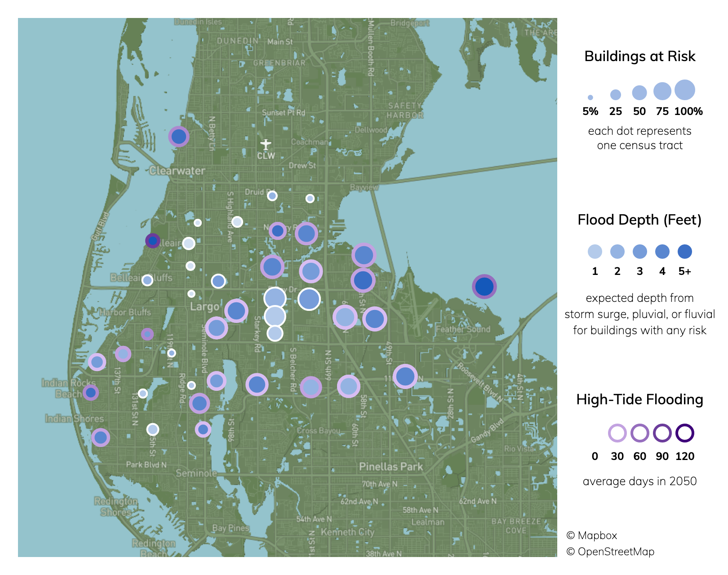Select the census dot at Indian Rocks Beach

91,393
